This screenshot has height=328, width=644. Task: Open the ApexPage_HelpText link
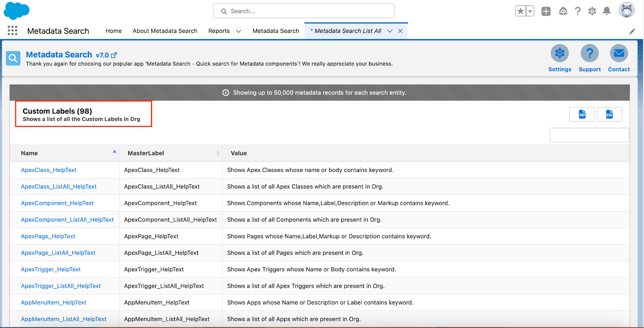[x=48, y=236]
